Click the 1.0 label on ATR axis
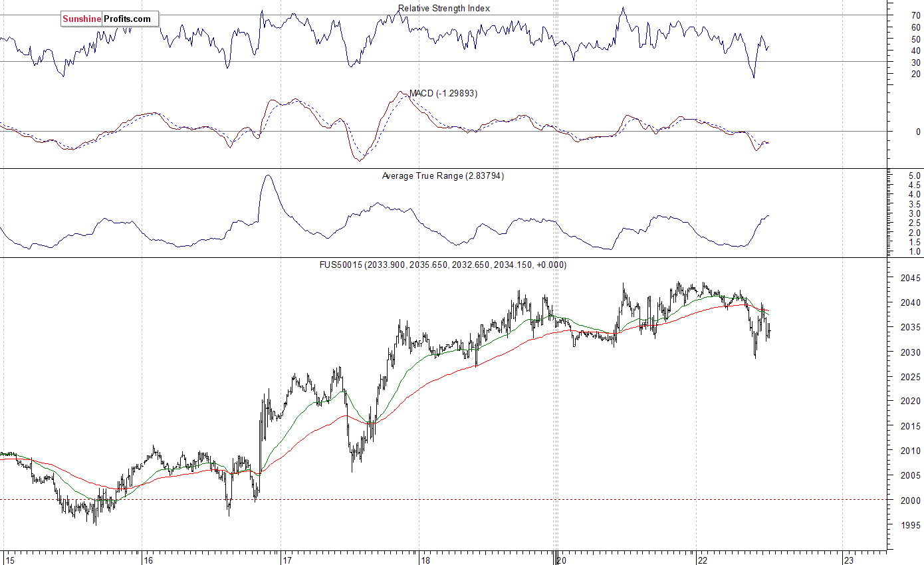This screenshot has width=924, height=565. point(915,252)
